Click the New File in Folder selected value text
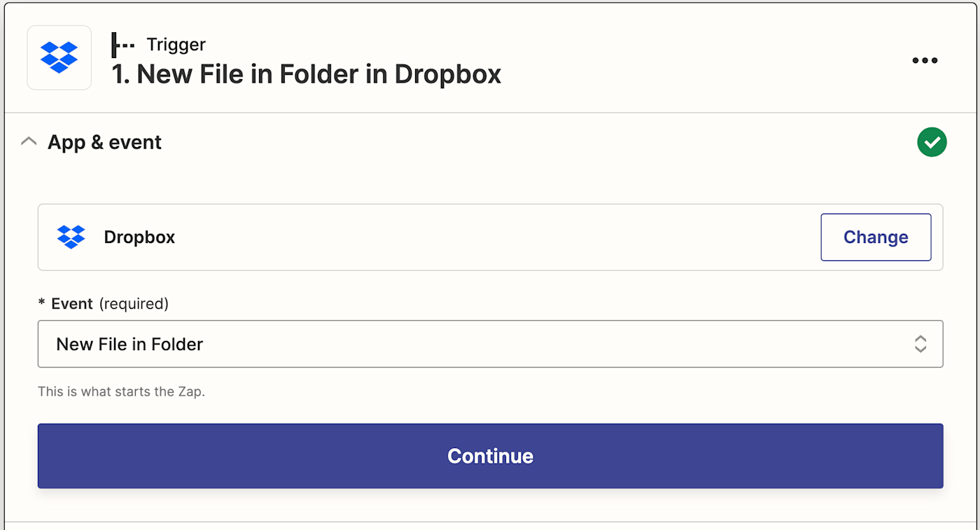 pos(129,344)
